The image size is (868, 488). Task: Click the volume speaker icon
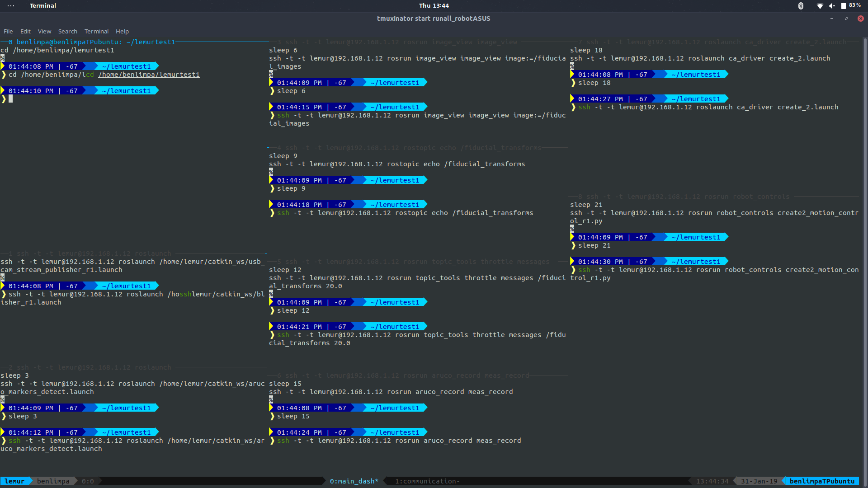(832, 6)
